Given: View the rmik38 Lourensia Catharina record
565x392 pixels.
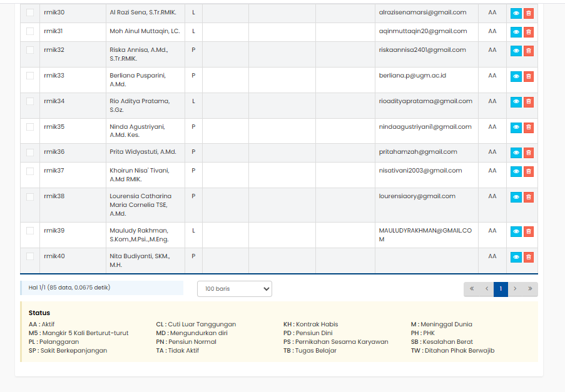Looking at the screenshot, I should tap(516, 197).
